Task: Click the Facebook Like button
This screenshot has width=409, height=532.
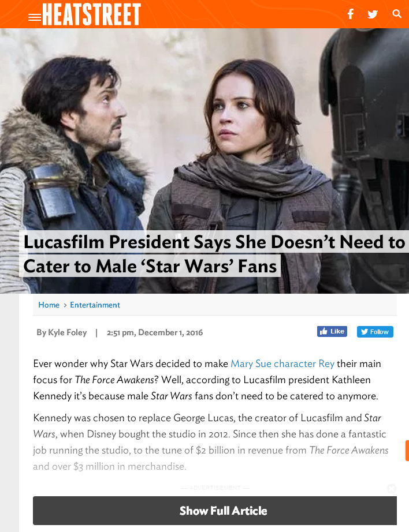Action: (x=332, y=331)
